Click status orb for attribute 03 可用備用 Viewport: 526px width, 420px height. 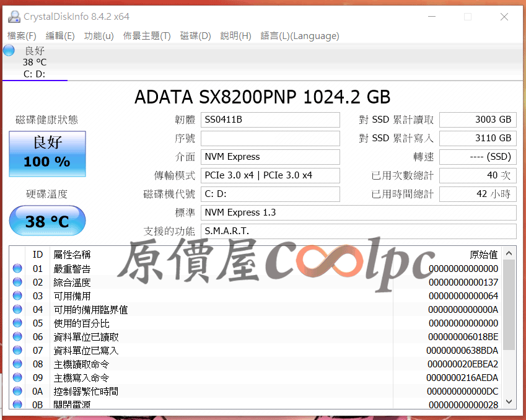17,295
